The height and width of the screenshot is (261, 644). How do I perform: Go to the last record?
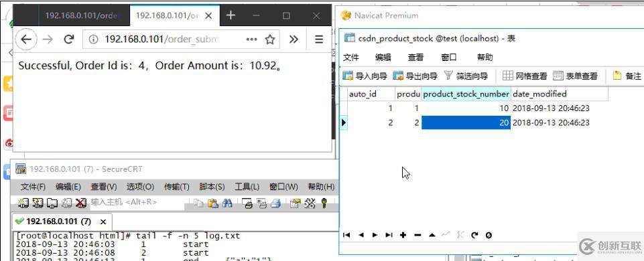point(389,235)
